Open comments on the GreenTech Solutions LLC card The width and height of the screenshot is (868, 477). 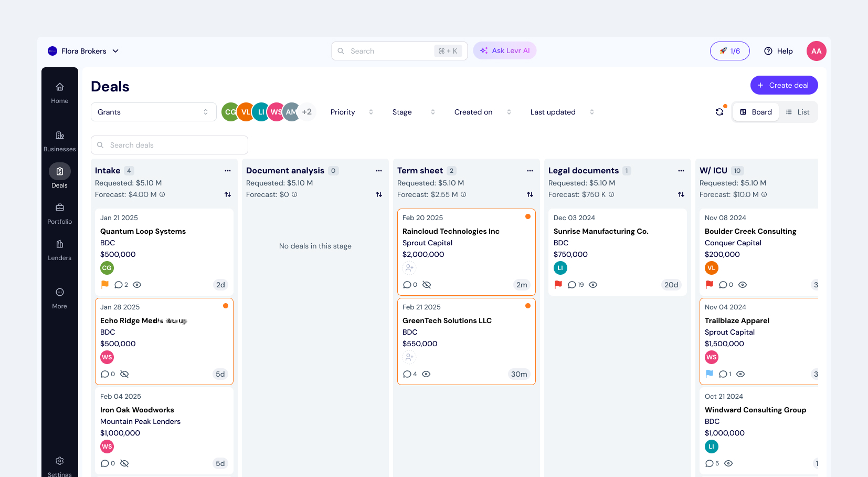click(407, 374)
